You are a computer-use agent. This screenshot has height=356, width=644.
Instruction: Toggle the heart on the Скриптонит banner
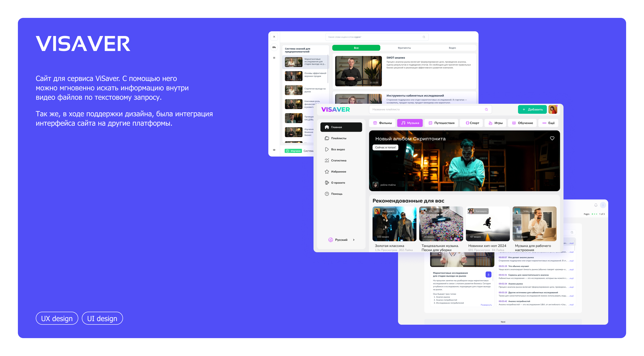552,138
